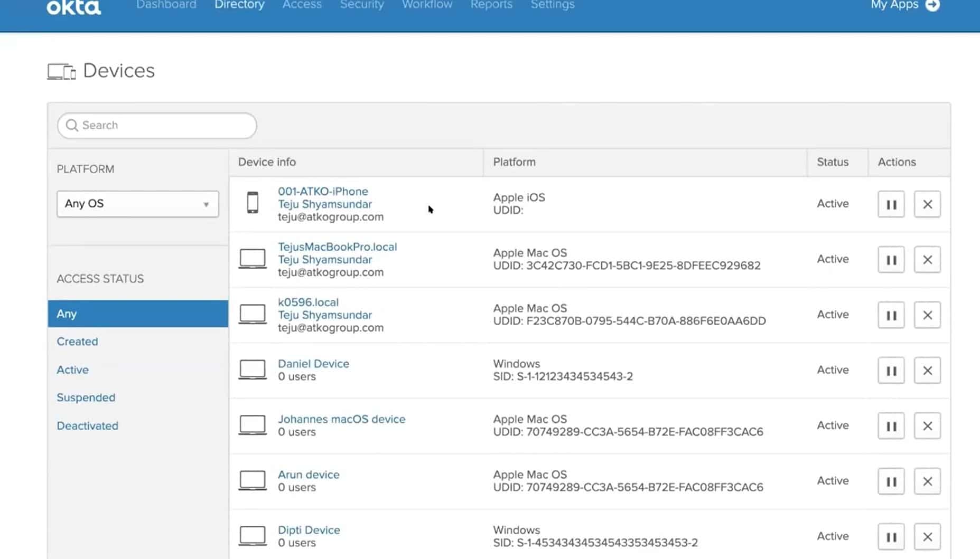Go to the Reports menu
The width and height of the screenshot is (980, 559).
(491, 5)
